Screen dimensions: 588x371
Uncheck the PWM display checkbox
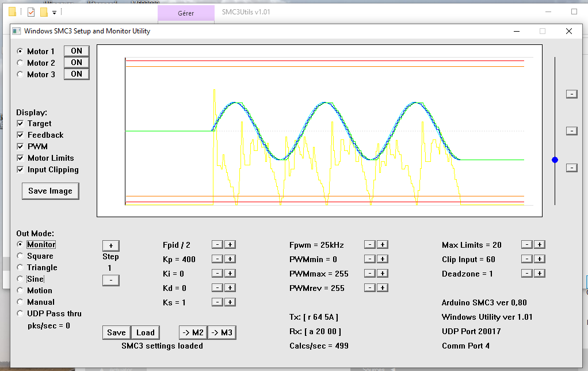pyautogui.click(x=21, y=146)
